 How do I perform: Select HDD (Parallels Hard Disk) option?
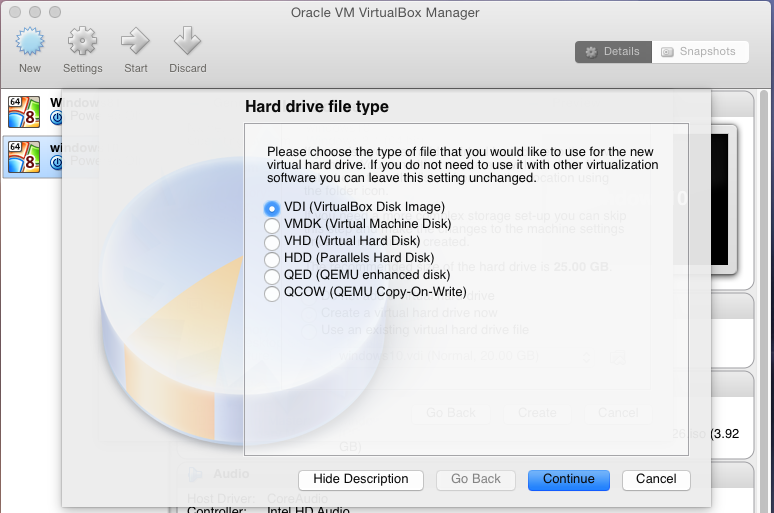(271, 259)
